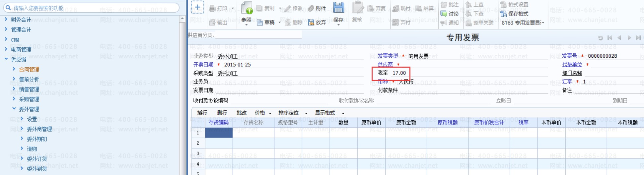The height and width of the screenshot is (175, 644).
Task: Click the Save (保存) floppy disk icon
Action: tap(338, 8)
